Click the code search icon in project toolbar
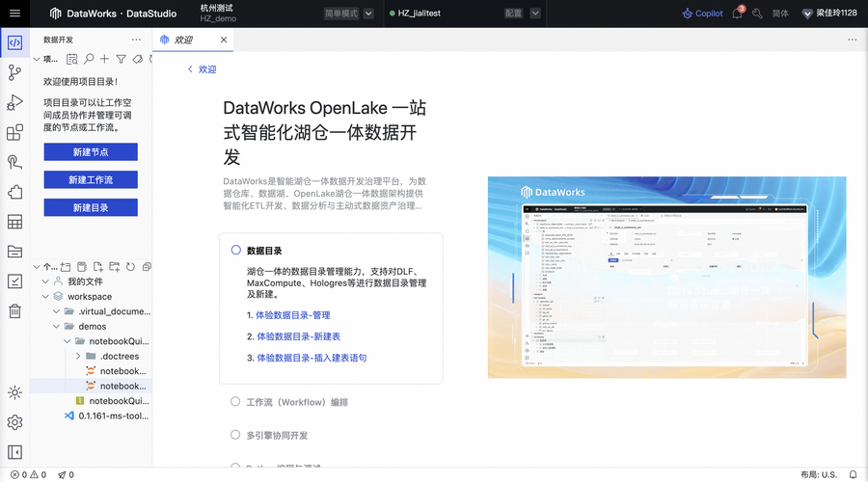The image size is (868, 482). pyautogui.click(x=72, y=59)
